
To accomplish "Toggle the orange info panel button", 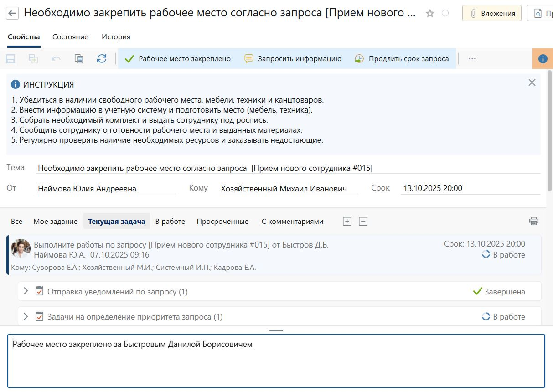I will click(x=543, y=58).
